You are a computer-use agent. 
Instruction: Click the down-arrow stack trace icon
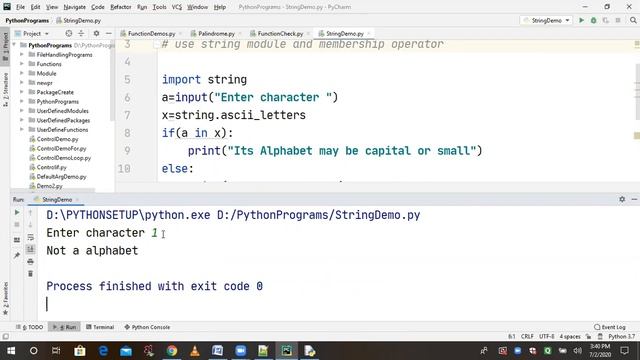pyautogui.click(x=30, y=225)
